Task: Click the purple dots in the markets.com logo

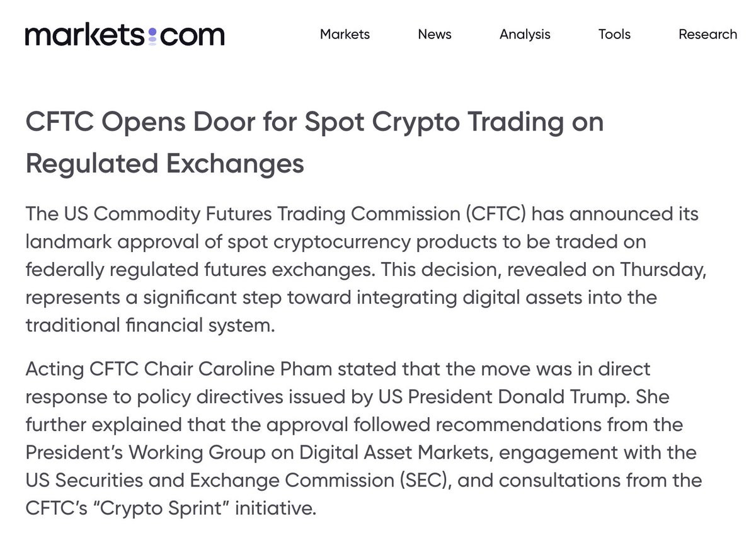Action: coord(152,37)
